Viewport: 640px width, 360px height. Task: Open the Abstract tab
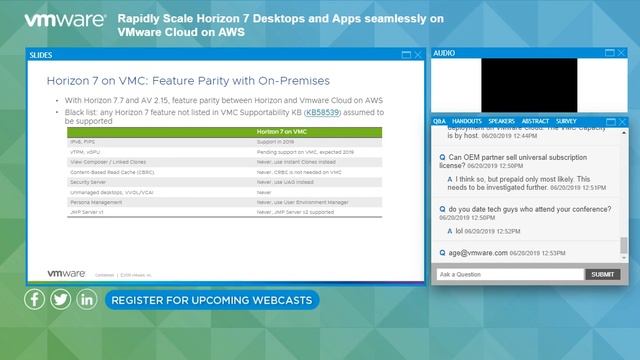click(x=535, y=121)
